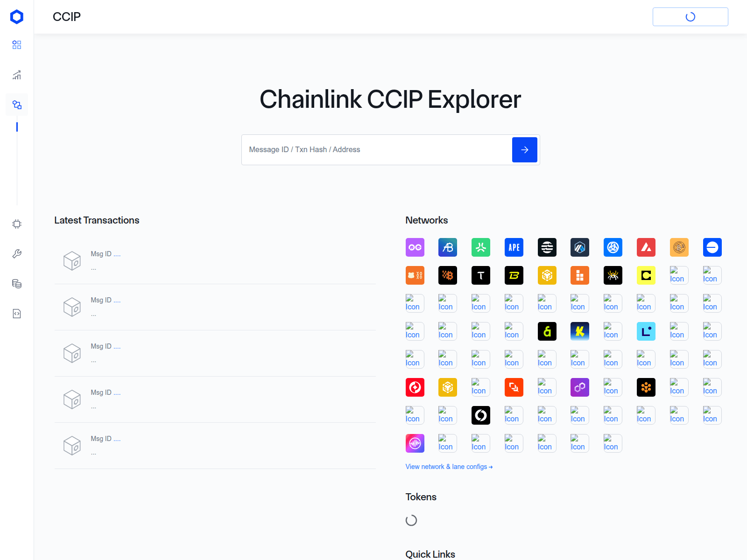The image size is (747, 560).
Task: Click the loading button in top right
Action: [690, 17]
